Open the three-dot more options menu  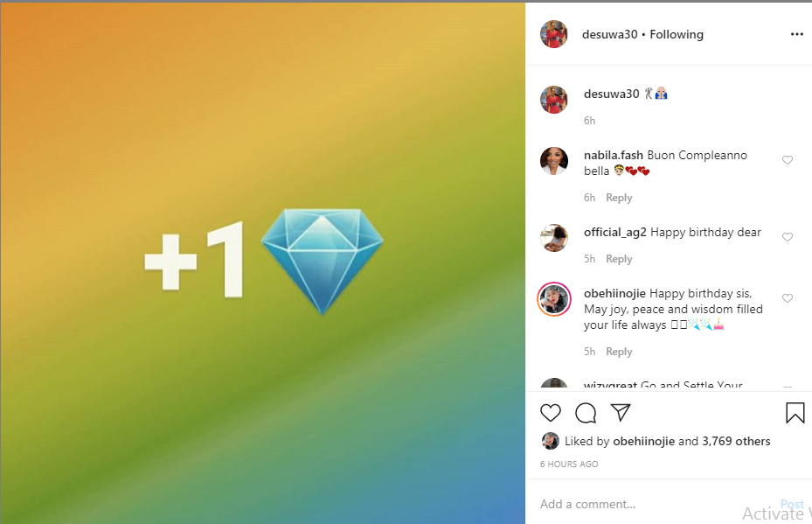[796, 34]
